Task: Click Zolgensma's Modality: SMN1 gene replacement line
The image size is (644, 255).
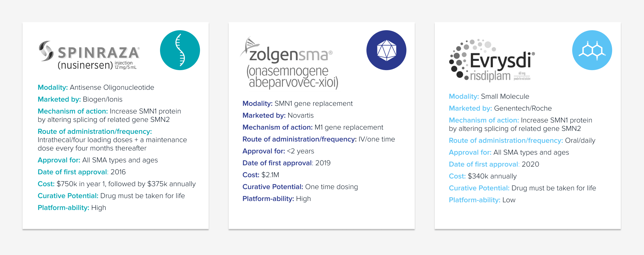Action: pyautogui.click(x=297, y=104)
